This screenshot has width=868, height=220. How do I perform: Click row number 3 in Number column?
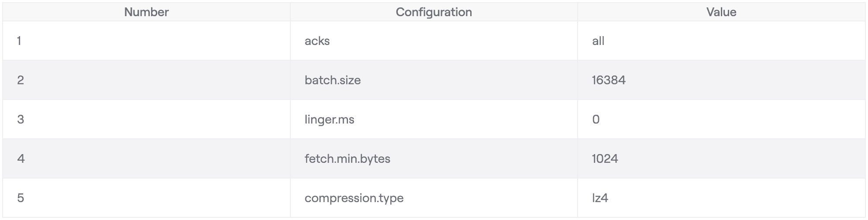[x=21, y=120]
